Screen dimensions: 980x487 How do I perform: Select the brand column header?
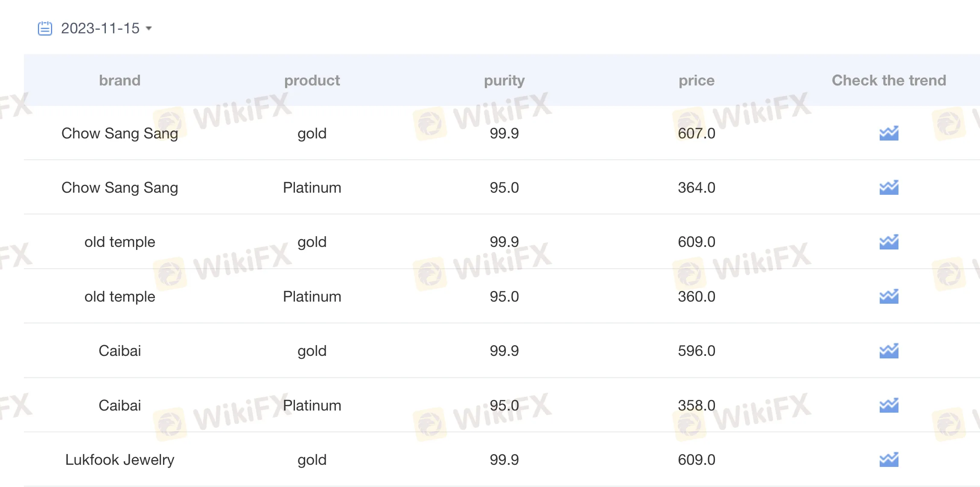[x=120, y=80]
